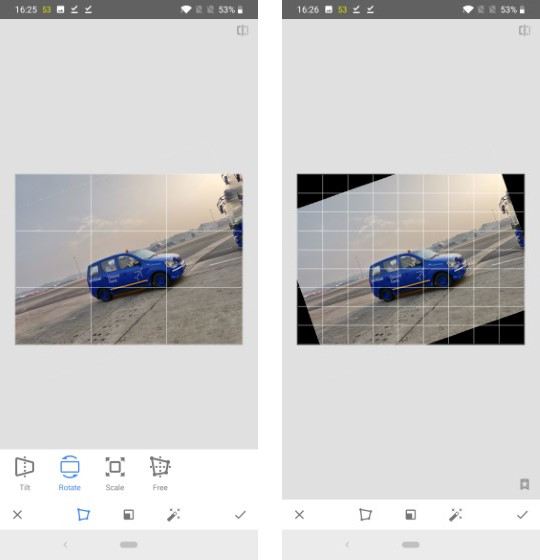The width and height of the screenshot is (540, 560).
Task: Select the Tilt perspective mode
Action: point(25,473)
